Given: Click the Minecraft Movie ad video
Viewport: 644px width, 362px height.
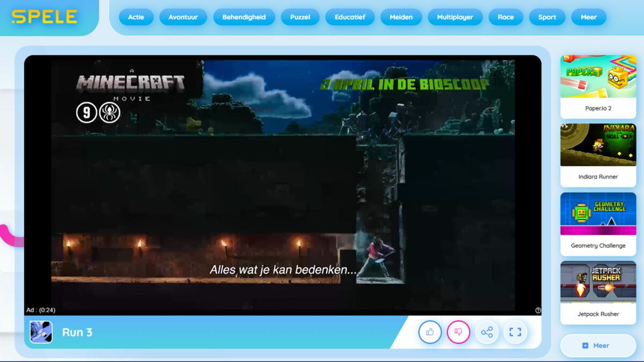Looking at the screenshot, I should click(x=283, y=185).
